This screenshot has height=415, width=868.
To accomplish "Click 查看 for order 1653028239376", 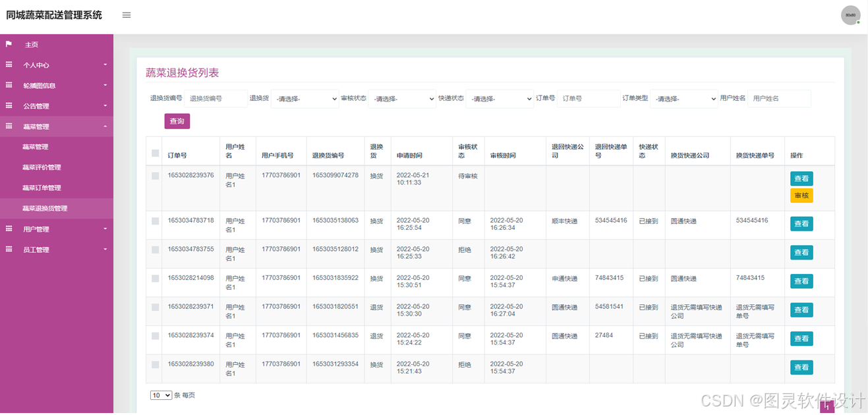I will coord(801,179).
